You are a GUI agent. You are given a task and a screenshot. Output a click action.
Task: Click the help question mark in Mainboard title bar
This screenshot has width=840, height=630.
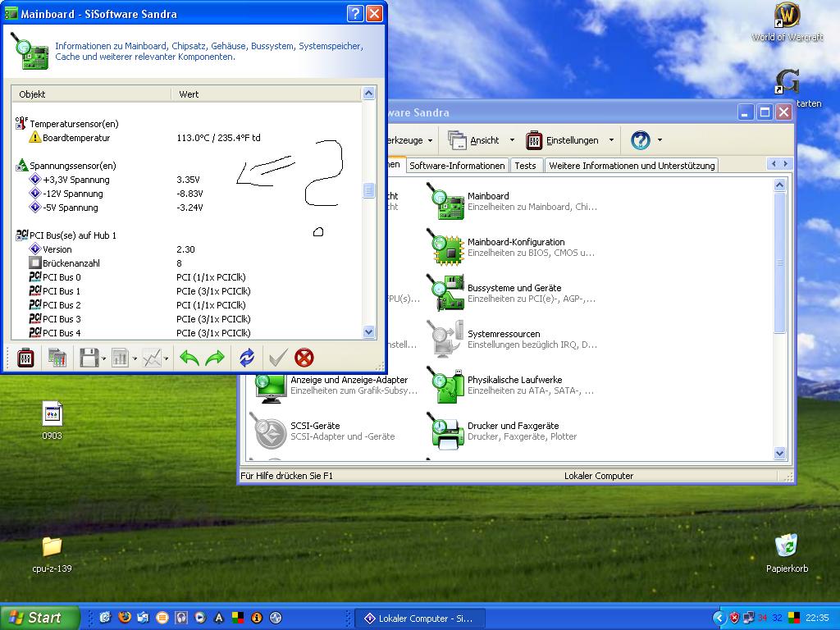click(x=354, y=13)
